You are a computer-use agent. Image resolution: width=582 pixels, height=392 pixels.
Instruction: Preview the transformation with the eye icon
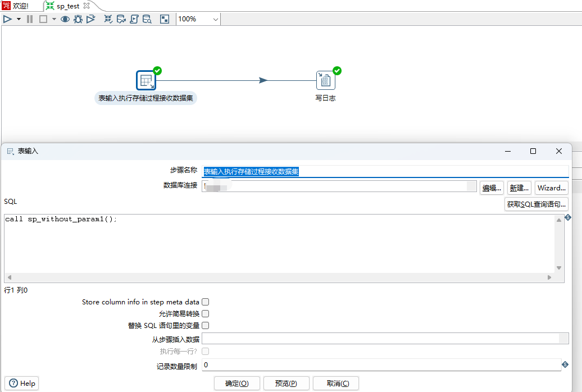[x=65, y=19]
